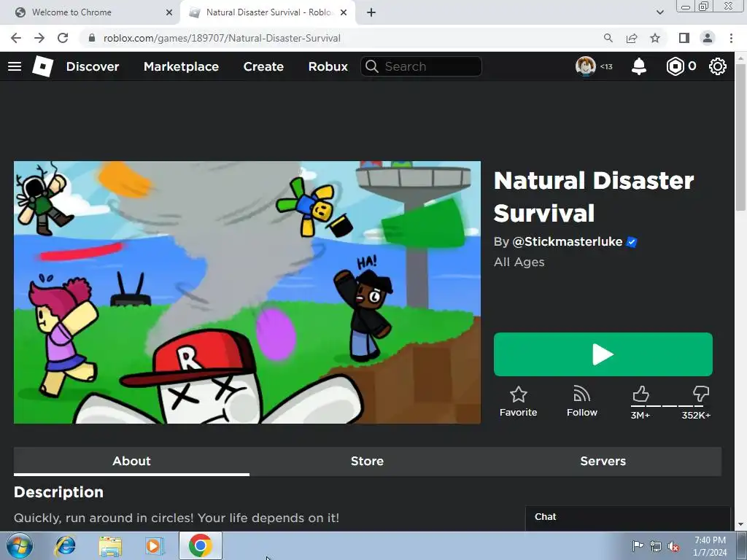Bookmark this tab with the star
Viewport: 747px width, 560px height.
click(655, 38)
